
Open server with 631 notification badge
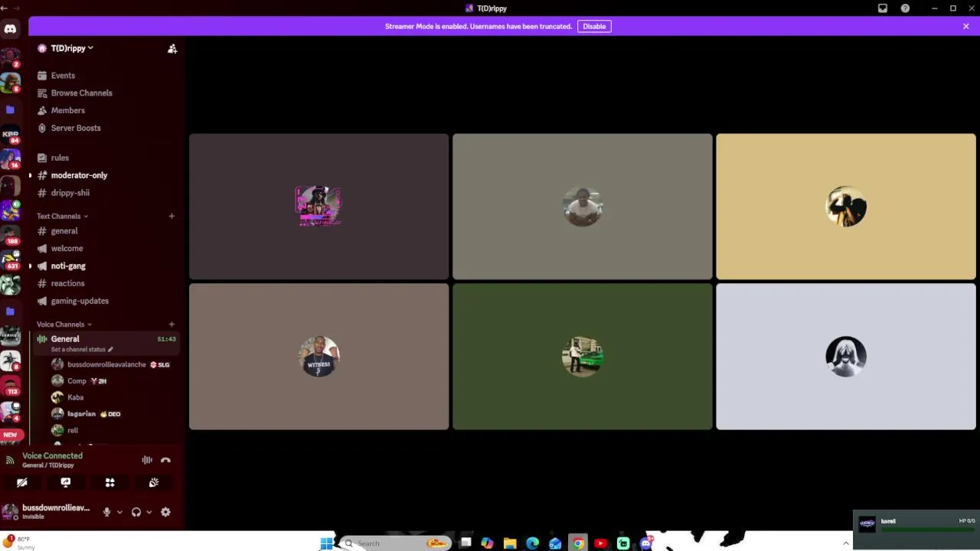[x=10, y=259]
